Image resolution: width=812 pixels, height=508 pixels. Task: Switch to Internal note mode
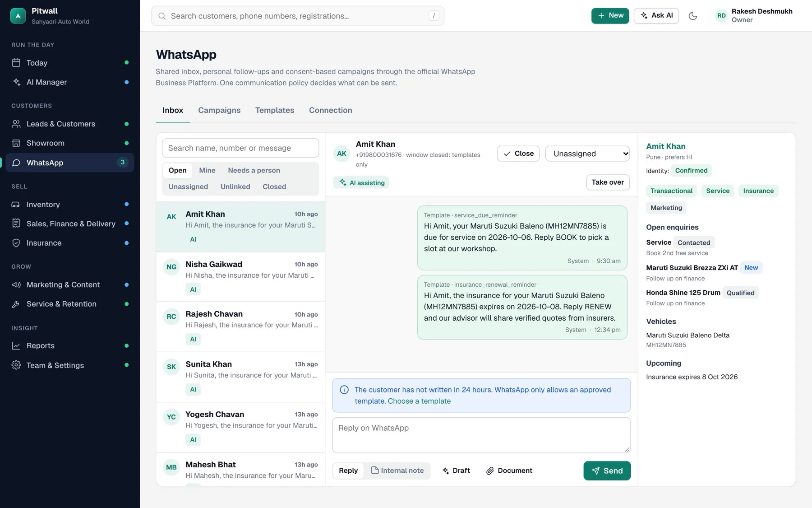[x=397, y=471]
